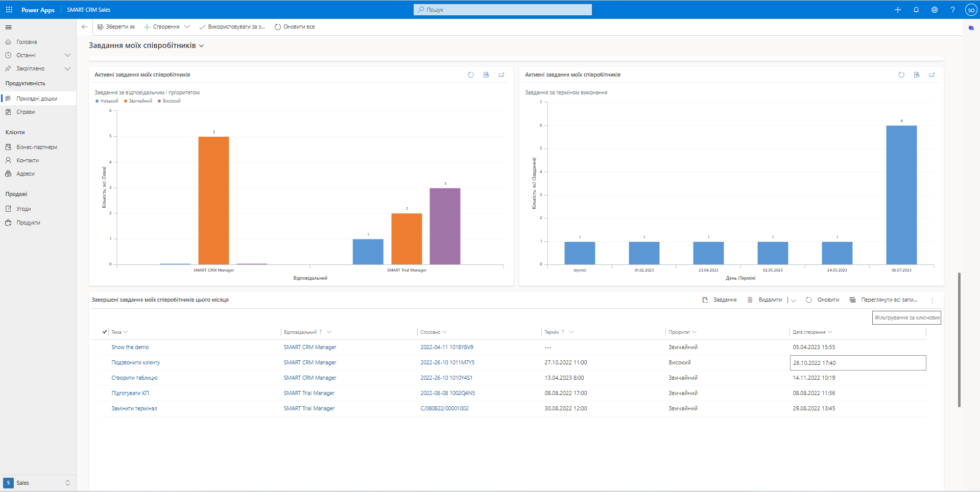Click the search box at top
Screen dimensions: 980x492
click(x=503, y=10)
